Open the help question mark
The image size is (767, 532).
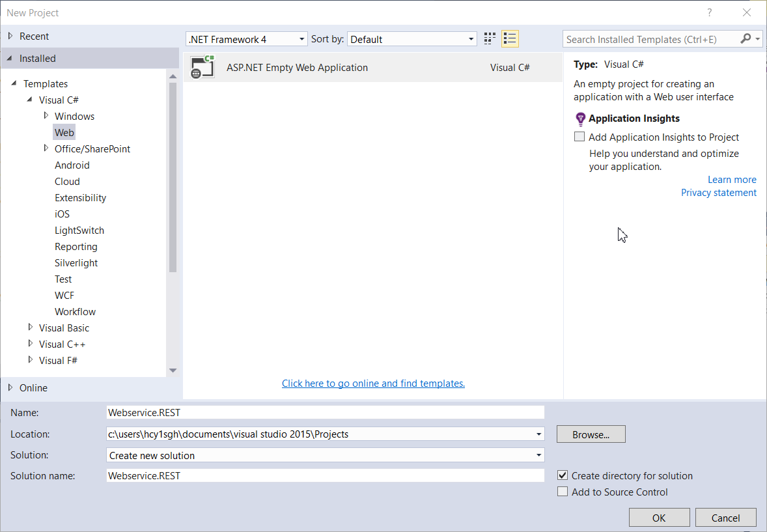click(x=709, y=13)
